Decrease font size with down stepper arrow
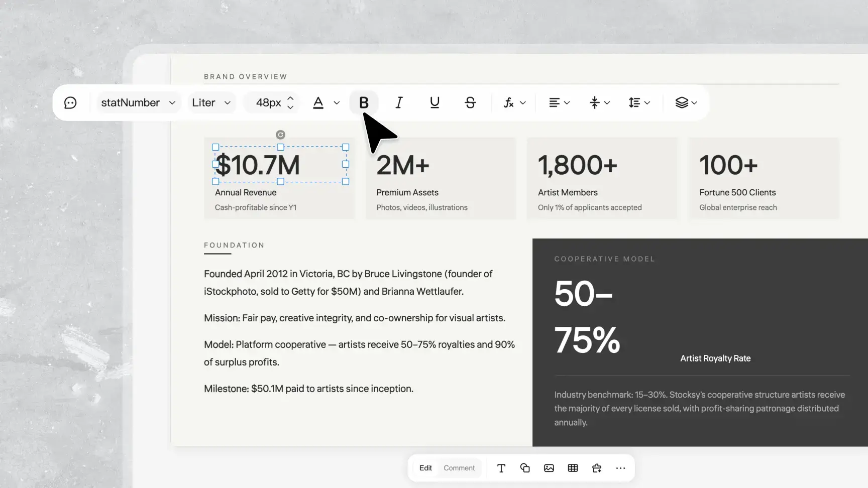 click(290, 107)
